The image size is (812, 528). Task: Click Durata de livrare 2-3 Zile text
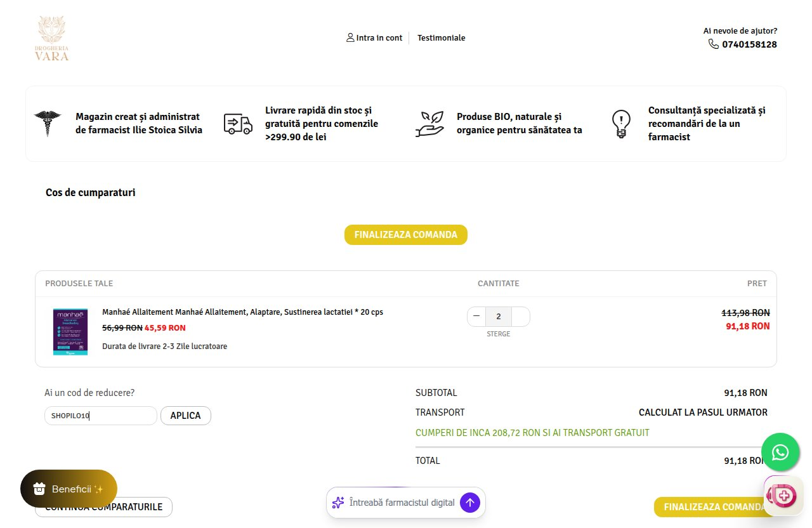coord(165,346)
